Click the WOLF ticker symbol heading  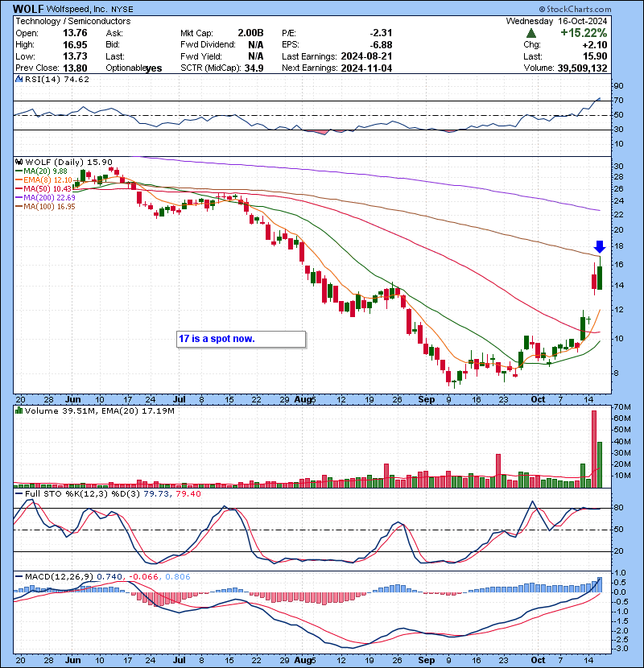(29, 7)
